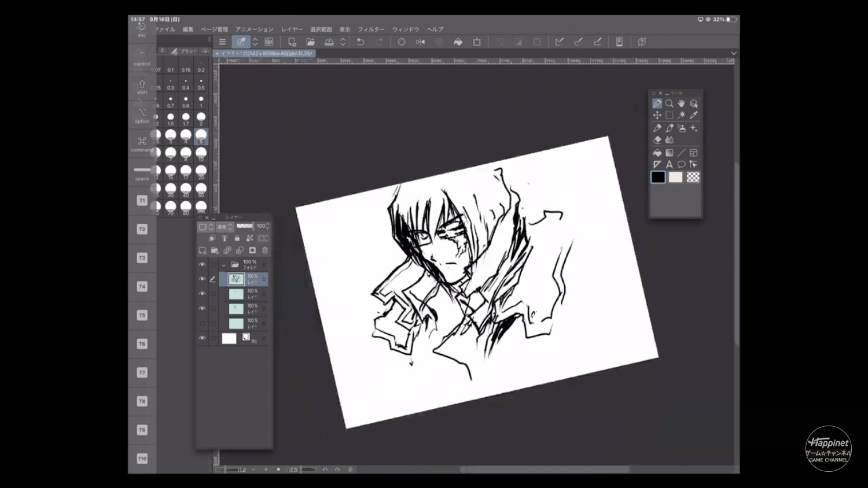The height and width of the screenshot is (488, 868).
Task: Create a new canvas from command bar
Action: pyautogui.click(x=292, y=42)
